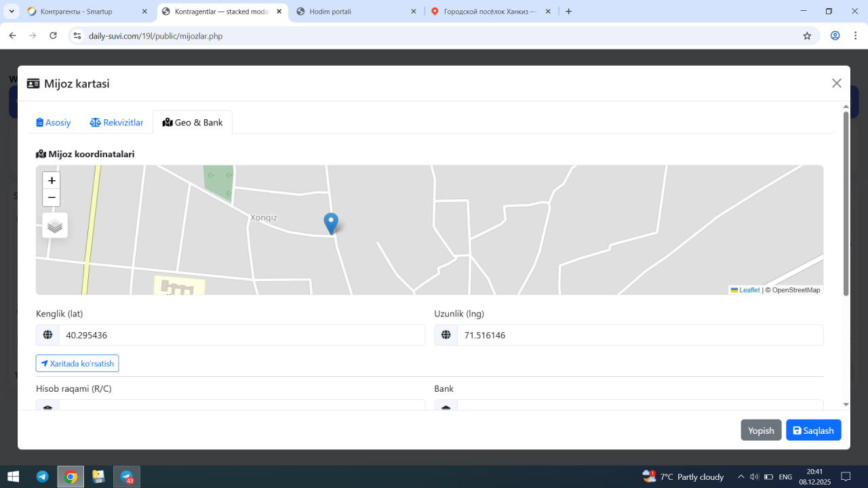The width and height of the screenshot is (868, 488).
Task: Open the weather widget showing 7°C
Action: (x=684, y=476)
